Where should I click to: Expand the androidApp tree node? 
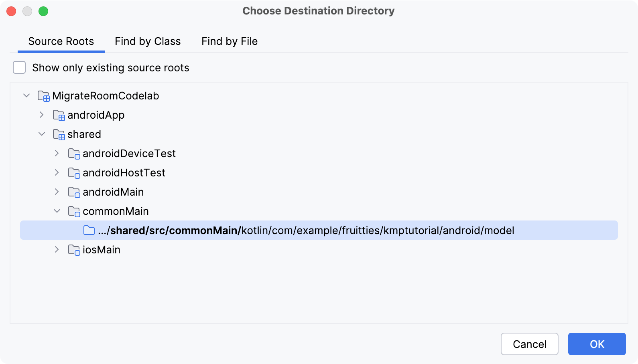[42, 115]
